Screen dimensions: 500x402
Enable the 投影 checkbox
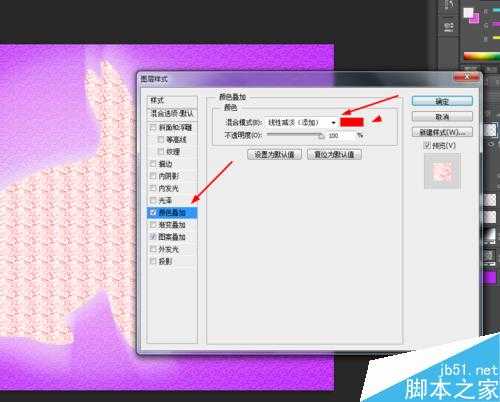point(153,261)
